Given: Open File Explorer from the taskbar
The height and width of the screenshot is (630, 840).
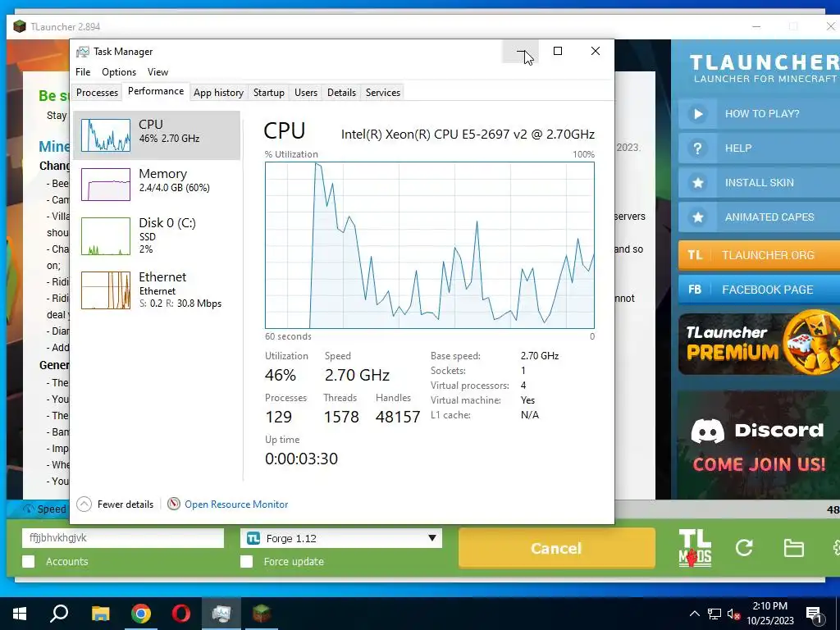Looking at the screenshot, I should pyautogui.click(x=100, y=614).
